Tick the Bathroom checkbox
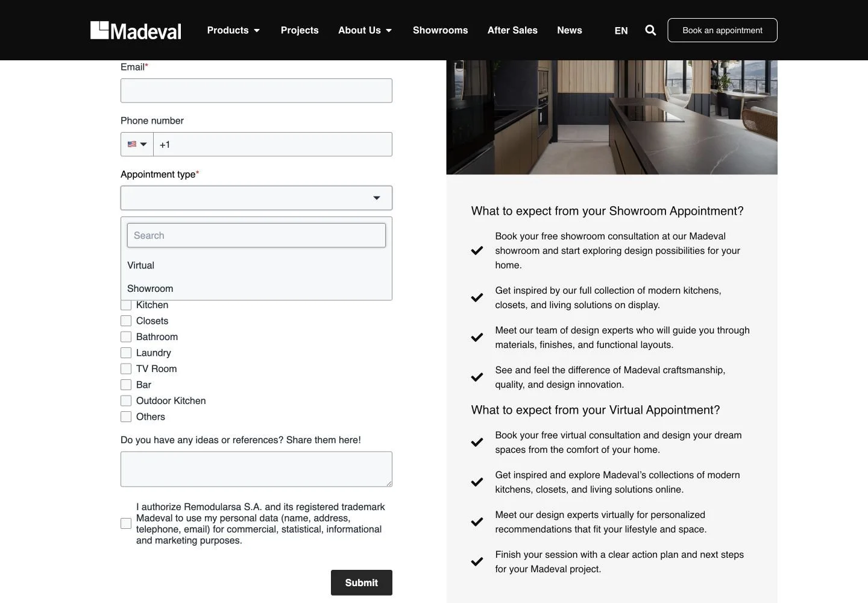The image size is (868, 603). 126,336
